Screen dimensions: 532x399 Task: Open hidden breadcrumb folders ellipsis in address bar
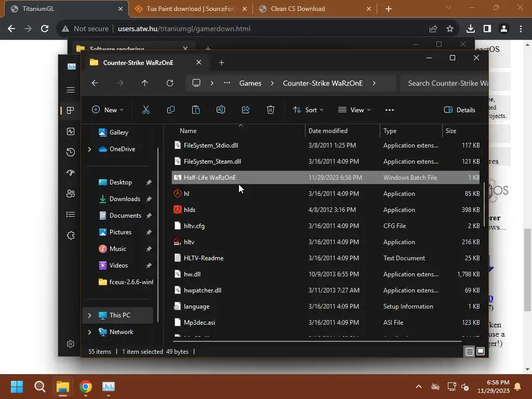(227, 83)
